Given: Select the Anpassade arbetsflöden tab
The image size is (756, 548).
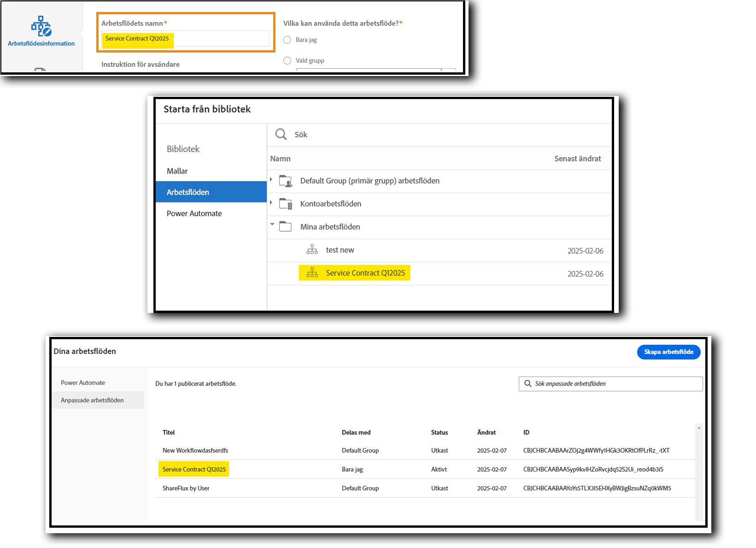Looking at the screenshot, I should [98, 400].
